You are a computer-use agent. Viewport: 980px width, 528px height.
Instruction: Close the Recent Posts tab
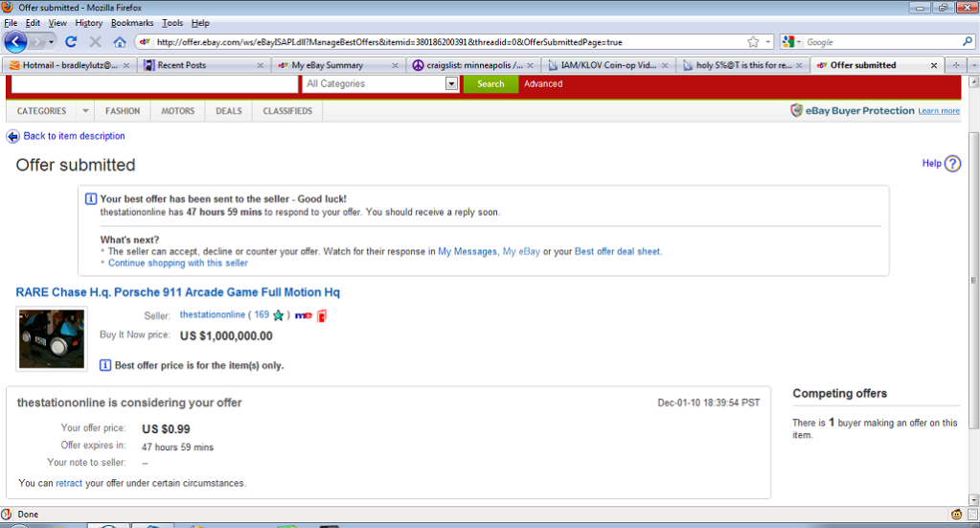tap(261, 65)
